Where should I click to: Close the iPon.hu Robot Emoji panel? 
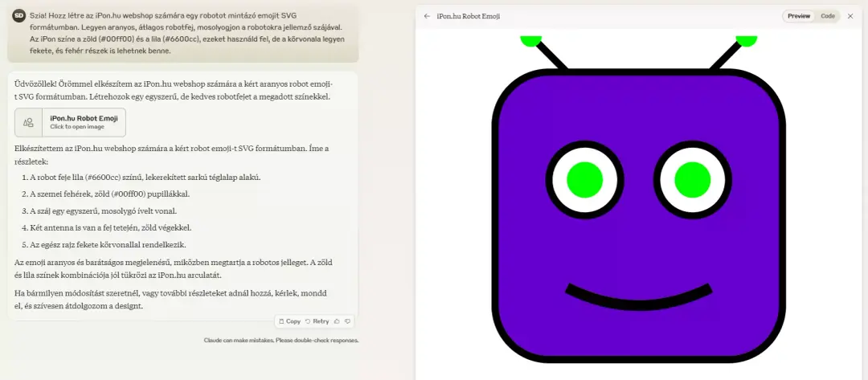[850, 16]
